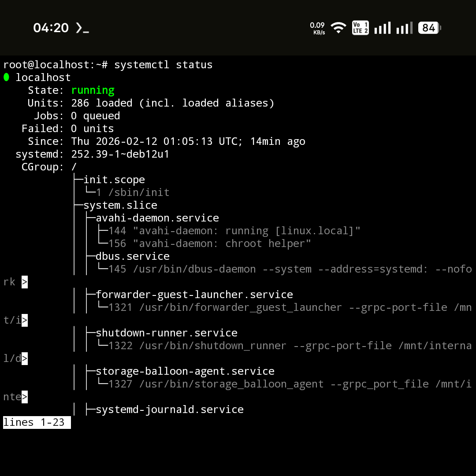Select the '1 /sbin/init' process line
Viewport: 476px width, 476px height.
point(133,192)
